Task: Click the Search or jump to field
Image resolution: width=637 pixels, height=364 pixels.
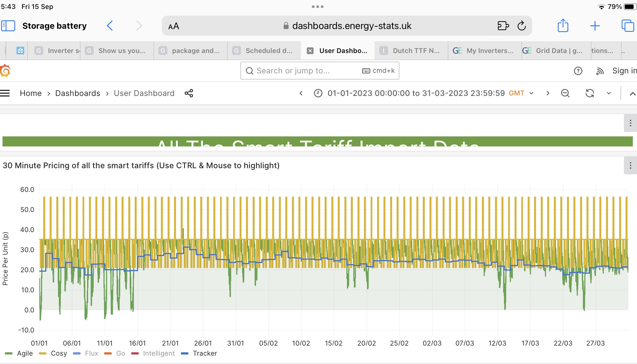Action: click(320, 71)
